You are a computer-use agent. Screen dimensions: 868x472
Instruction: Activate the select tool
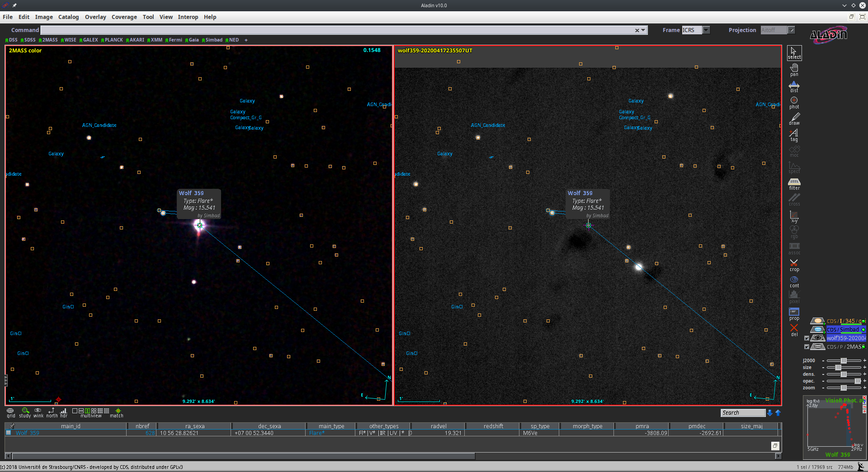794,53
